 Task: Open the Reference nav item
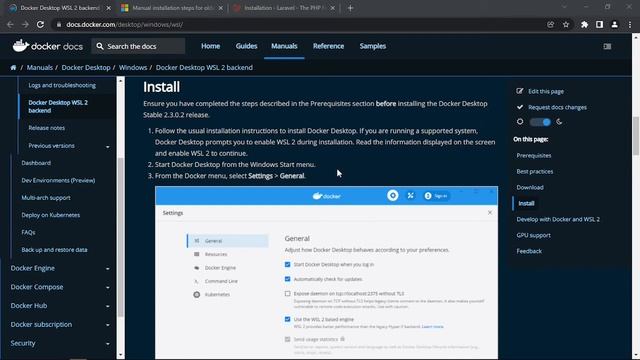point(328,46)
